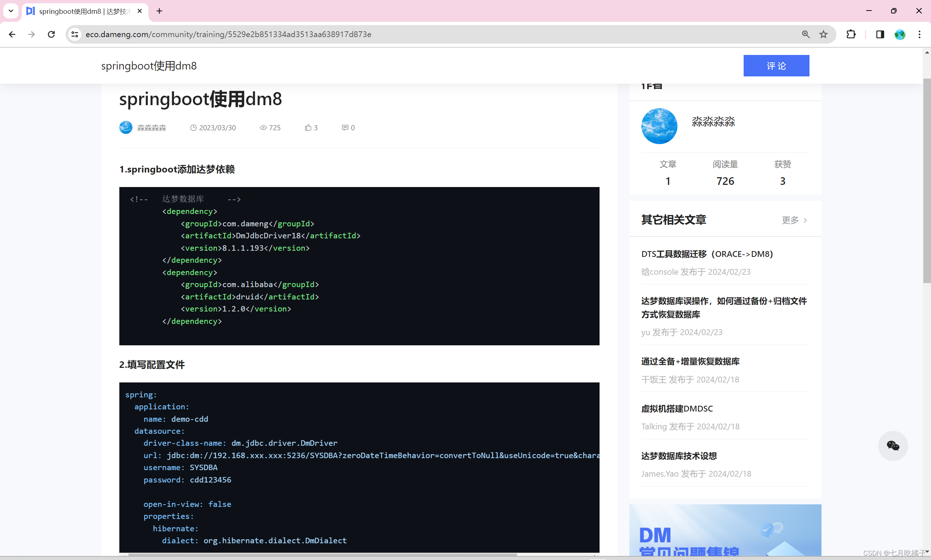
Task: Minimize the Chrome window
Action: click(869, 11)
